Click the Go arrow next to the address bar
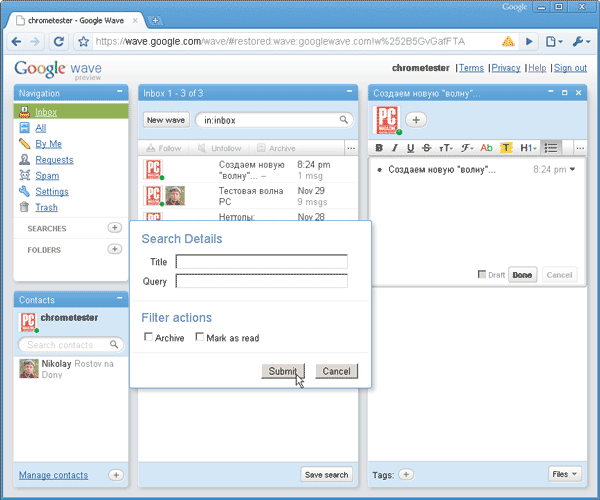Screen dimensions: 600x500 [529, 41]
